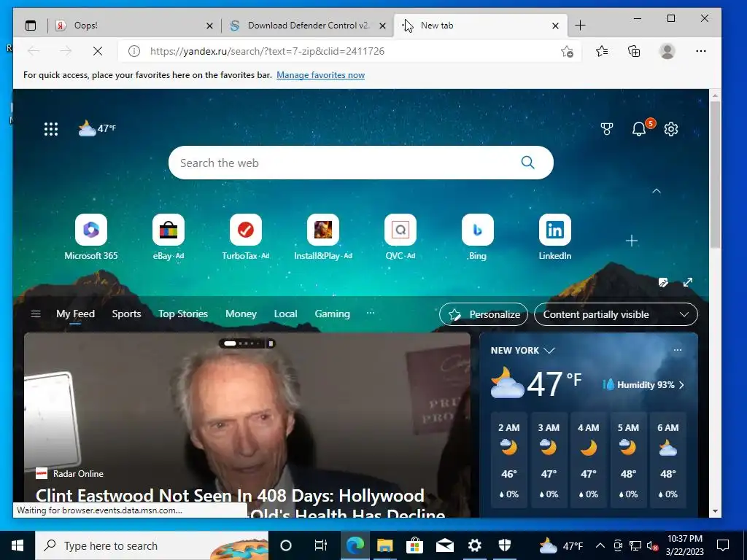
Task: Open the 2 AM hourly forecast
Action: [x=508, y=461]
